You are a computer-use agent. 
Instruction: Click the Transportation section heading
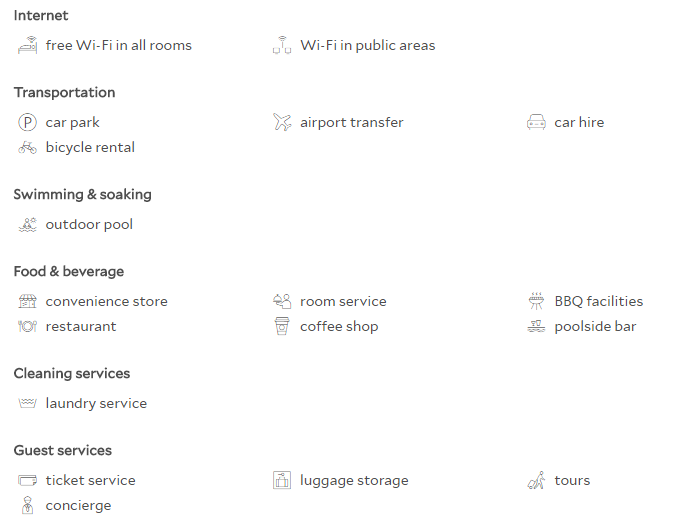point(64,93)
